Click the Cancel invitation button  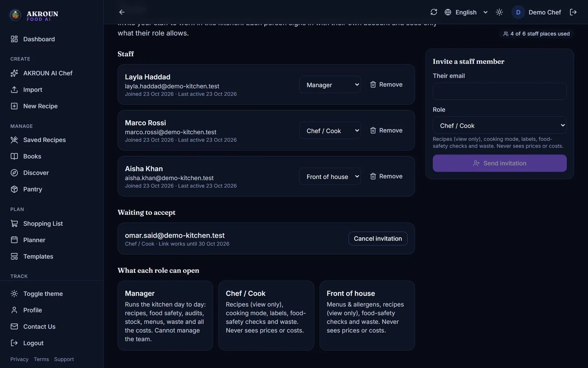coord(378,238)
